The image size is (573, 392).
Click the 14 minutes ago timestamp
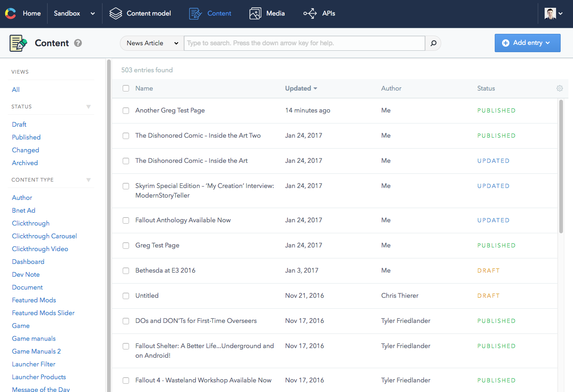[x=308, y=110]
